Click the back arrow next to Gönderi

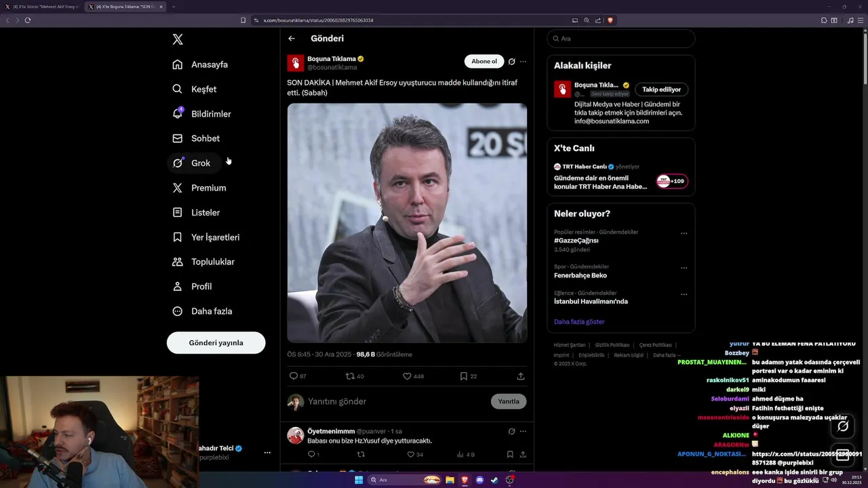292,39
